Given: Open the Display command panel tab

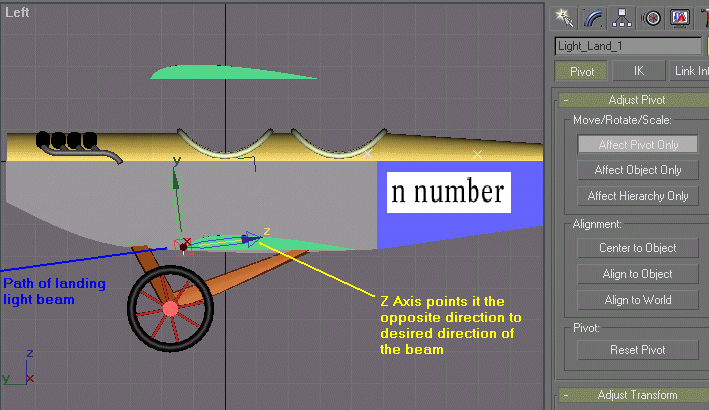Looking at the screenshot, I should [680, 16].
